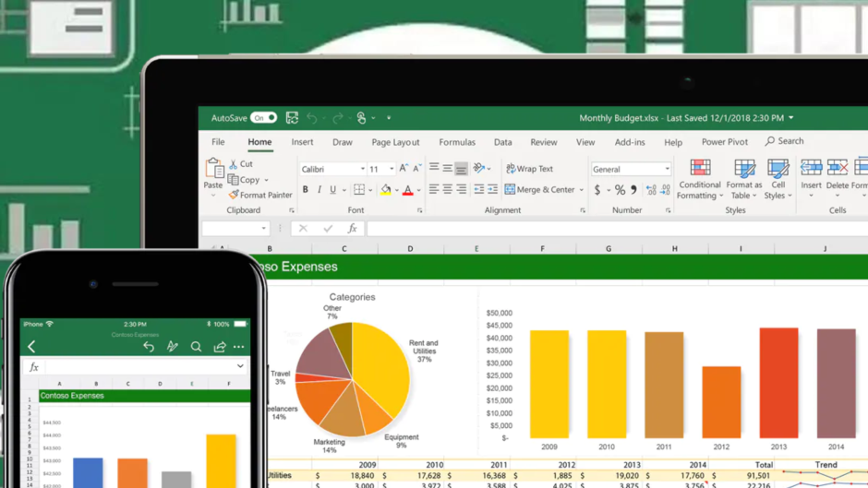Undo the last action in Excel

[x=312, y=118]
